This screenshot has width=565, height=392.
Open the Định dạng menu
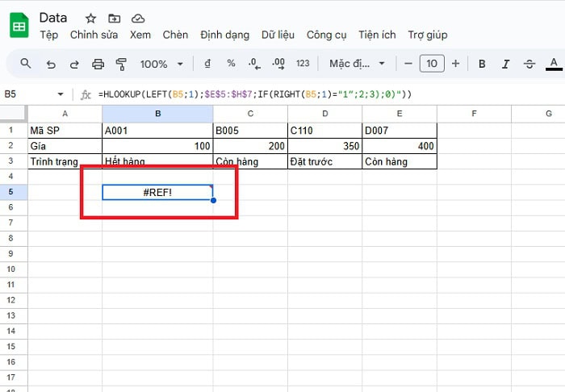pos(224,35)
